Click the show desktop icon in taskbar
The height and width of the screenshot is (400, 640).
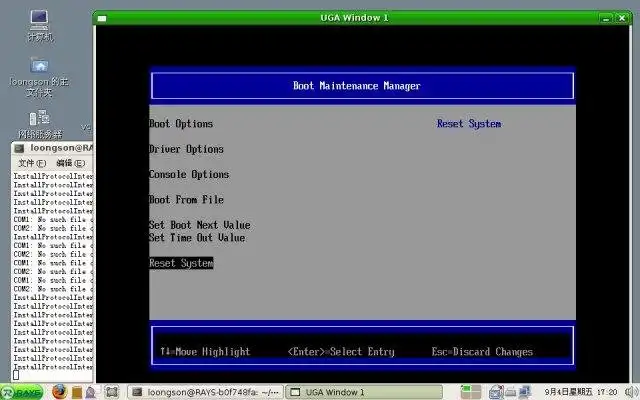click(112, 392)
